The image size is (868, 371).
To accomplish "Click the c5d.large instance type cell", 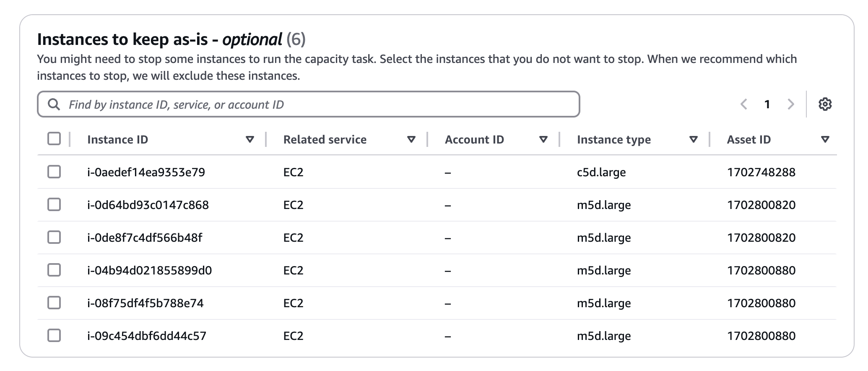I will pyautogui.click(x=601, y=172).
